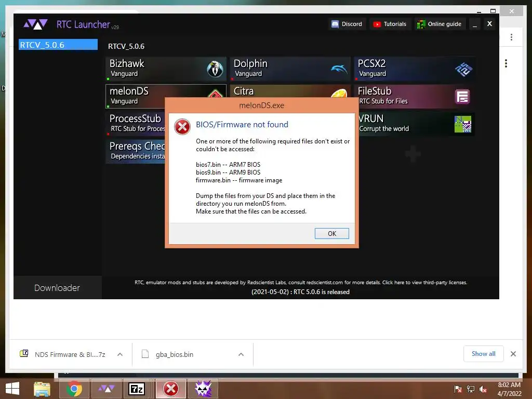
Task: Click the RTC Launcher logo icon
Action: [35, 24]
